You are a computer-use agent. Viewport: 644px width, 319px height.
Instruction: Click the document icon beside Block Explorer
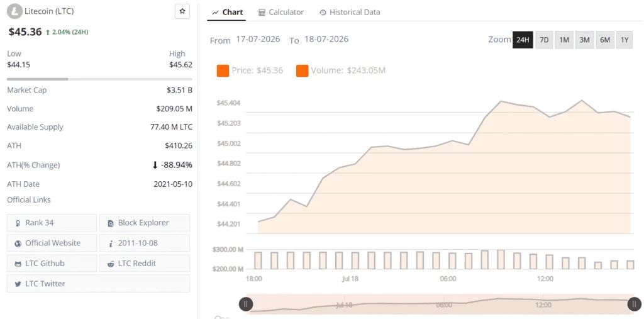coord(111,223)
